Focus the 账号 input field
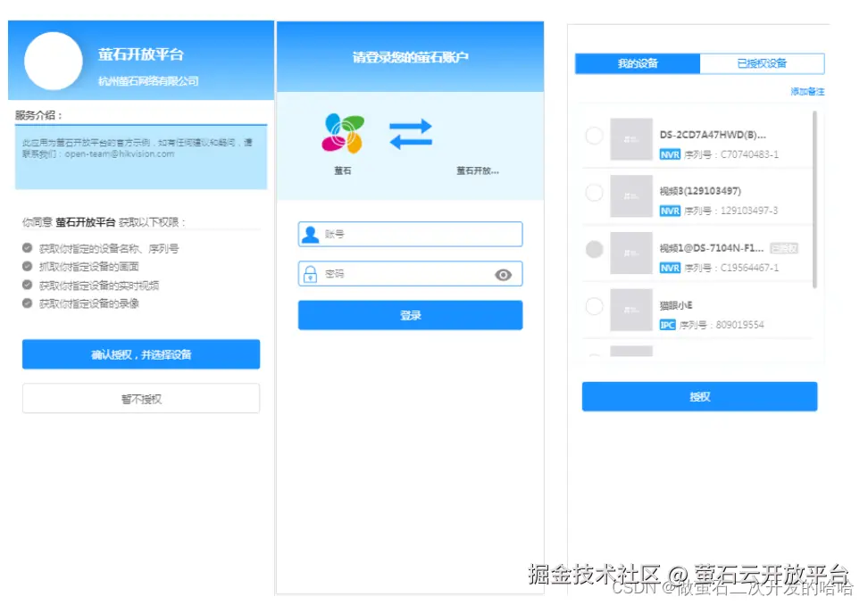Image resolution: width=868 pixels, height=605 pixels. click(x=410, y=235)
